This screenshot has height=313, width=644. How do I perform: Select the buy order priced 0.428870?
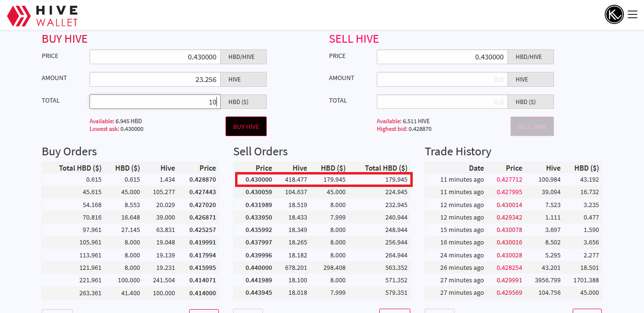click(x=130, y=180)
